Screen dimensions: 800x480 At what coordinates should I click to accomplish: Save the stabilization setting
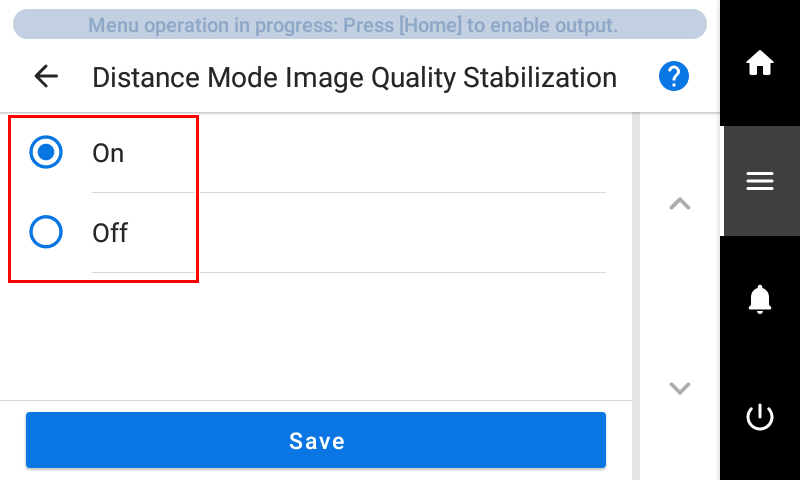(x=316, y=440)
